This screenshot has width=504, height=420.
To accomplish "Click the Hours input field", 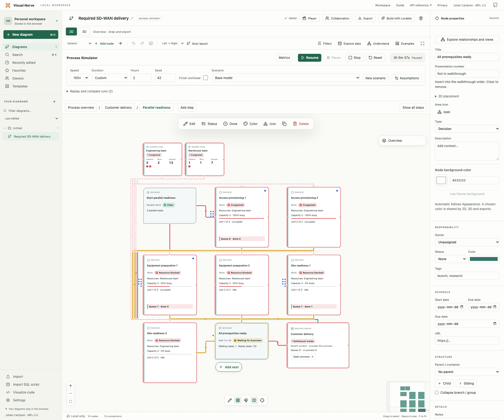I will (x=141, y=78).
